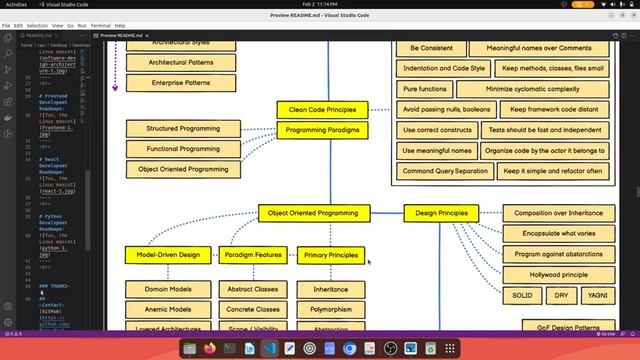Screen dimensions: 640x360
Task: Open the Trash from the dock
Action: coord(430,349)
